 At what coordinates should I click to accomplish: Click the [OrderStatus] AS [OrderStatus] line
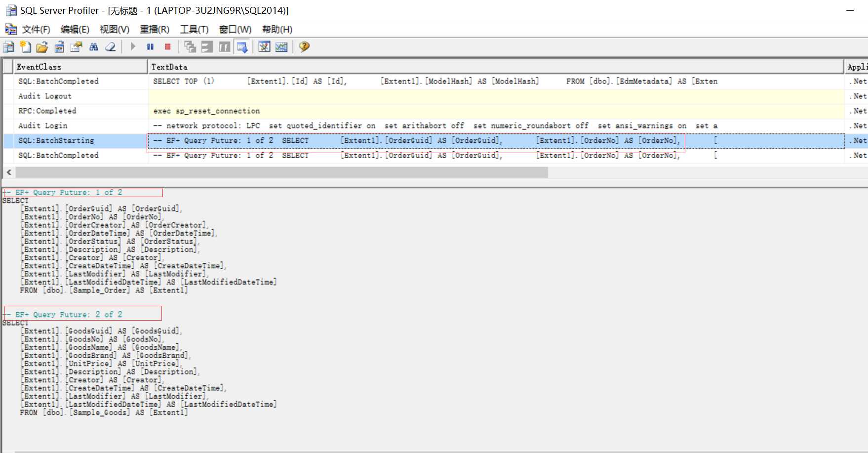pyautogui.click(x=110, y=242)
